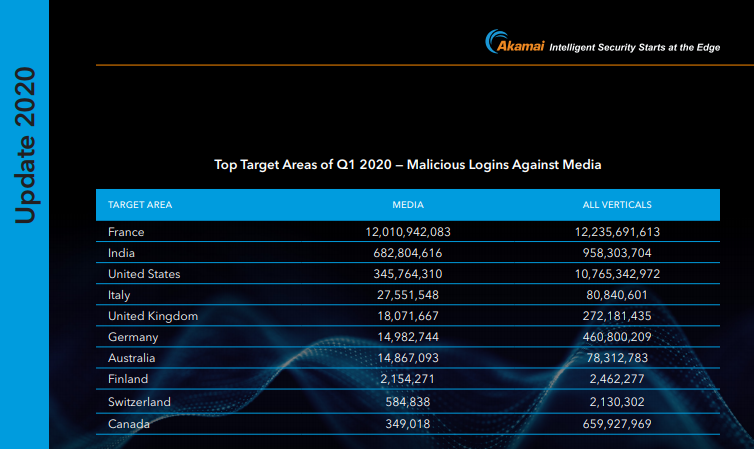Screen dimensions: 754x449
Task: Select the 'Australia' row label
Action: coord(131,358)
